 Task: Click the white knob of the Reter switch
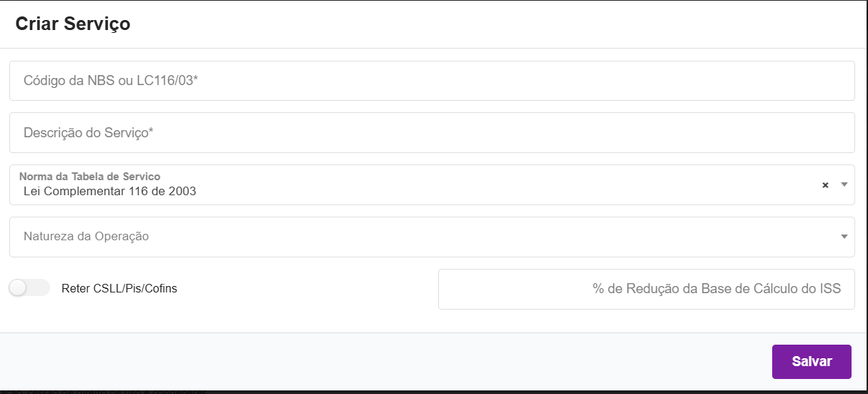pyautogui.click(x=18, y=288)
